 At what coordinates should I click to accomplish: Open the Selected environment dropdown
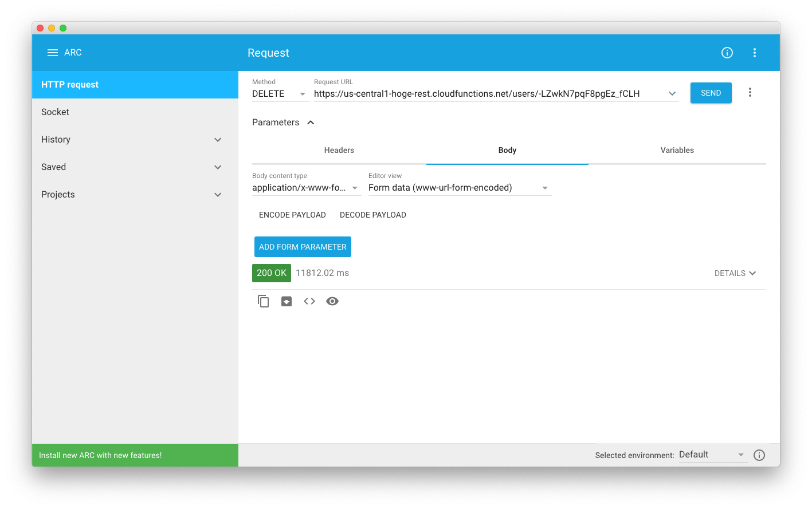click(x=713, y=455)
